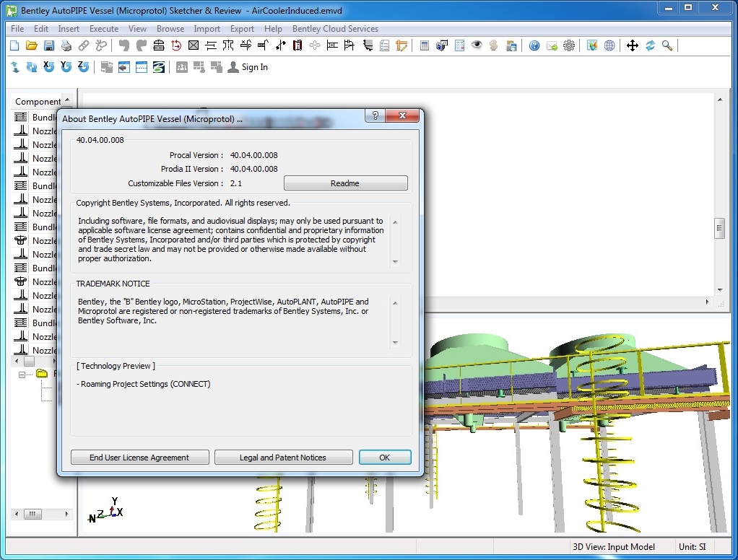Click the New file icon
Screen dimensions: 738x560
14,45
